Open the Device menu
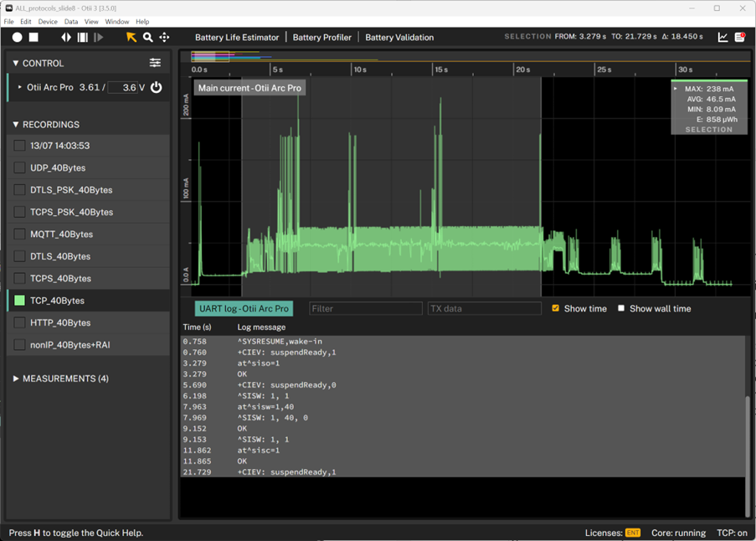Screen dimensions: 756x541 point(48,21)
